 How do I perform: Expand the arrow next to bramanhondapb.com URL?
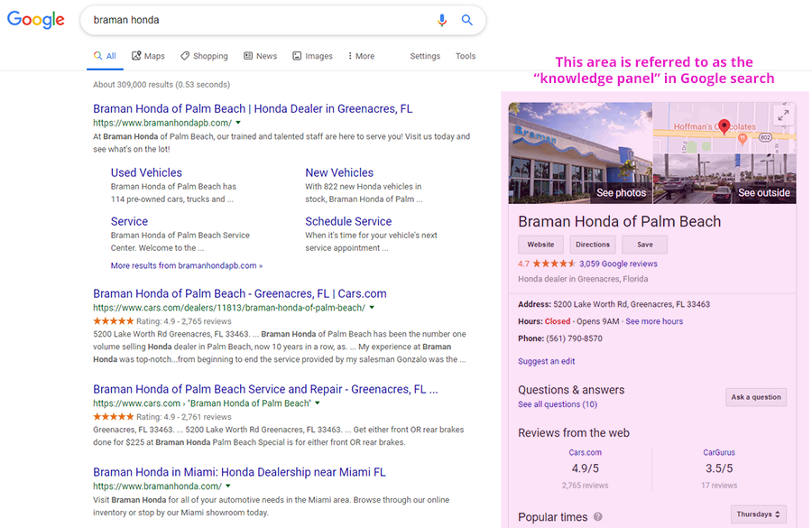pyautogui.click(x=240, y=123)
